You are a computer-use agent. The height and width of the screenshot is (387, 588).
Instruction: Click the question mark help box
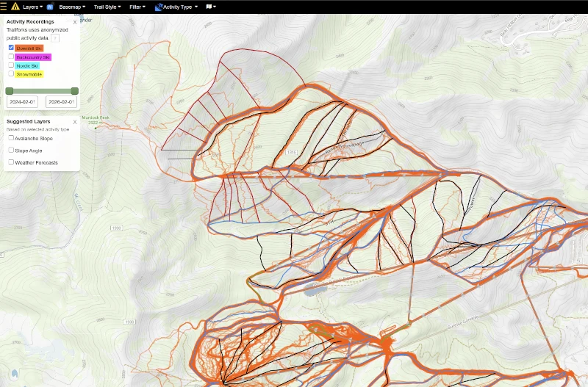tap(54, 38)
